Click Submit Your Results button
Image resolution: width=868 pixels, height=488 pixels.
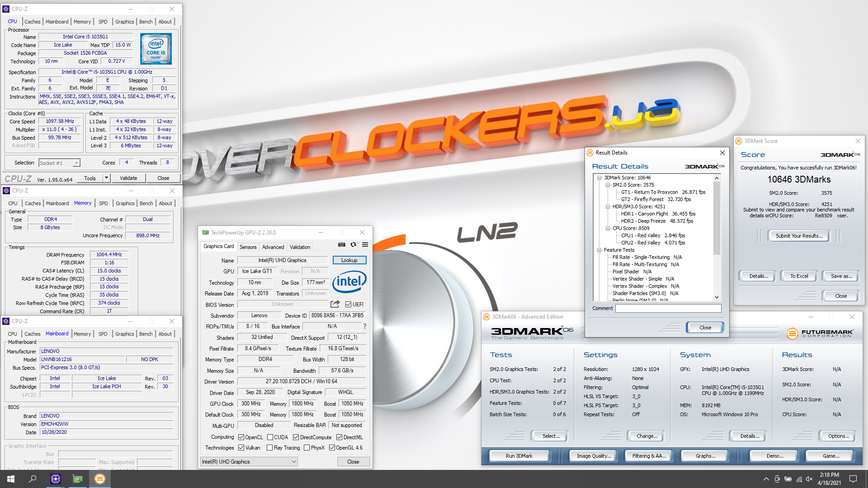[x=799, y=236]
